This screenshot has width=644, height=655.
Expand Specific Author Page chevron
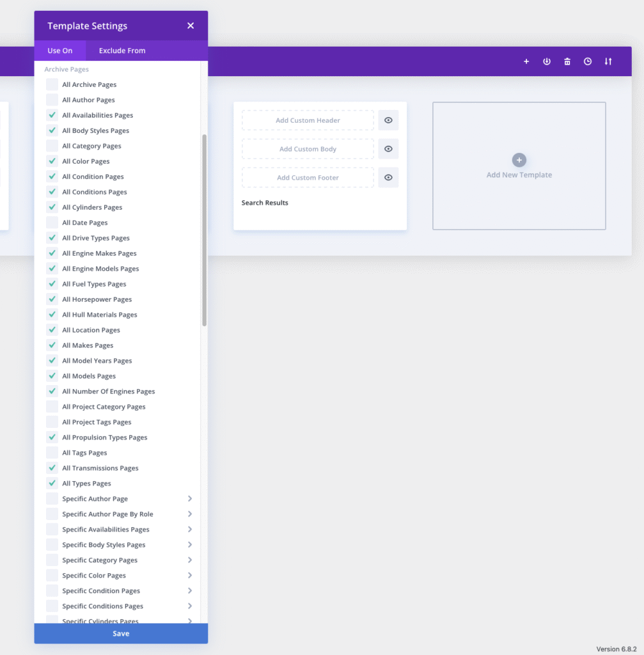[x=189, y=499]
